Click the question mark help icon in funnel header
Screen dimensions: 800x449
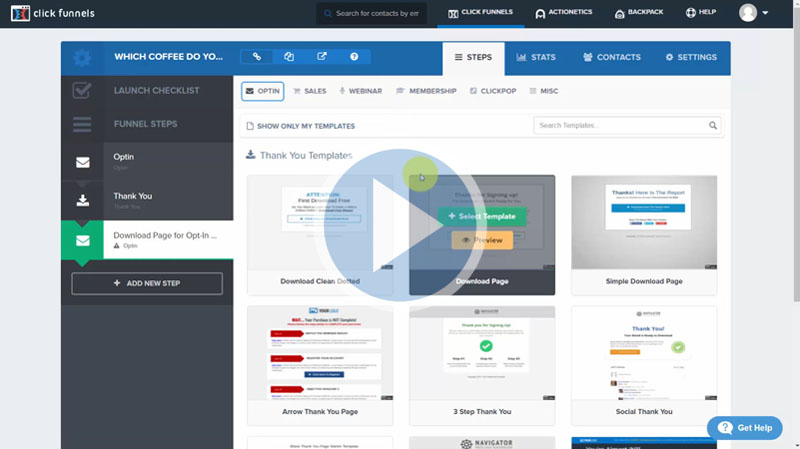click(354, 57)
